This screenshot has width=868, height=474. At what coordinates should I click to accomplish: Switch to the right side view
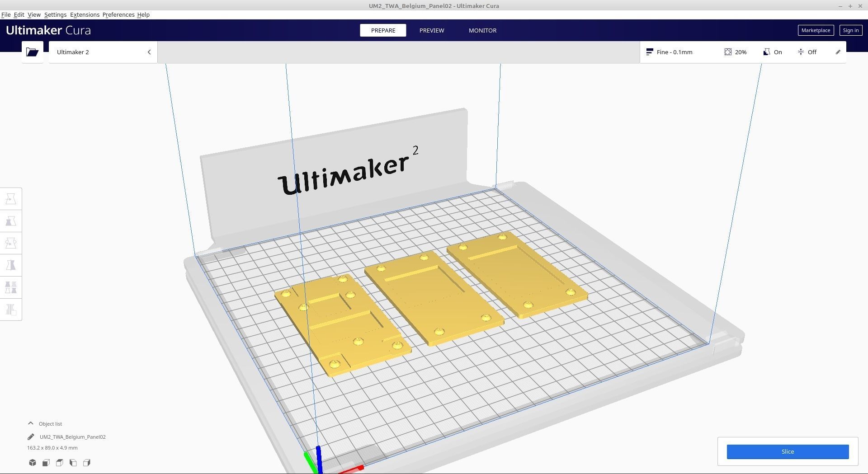click(87, 463)
